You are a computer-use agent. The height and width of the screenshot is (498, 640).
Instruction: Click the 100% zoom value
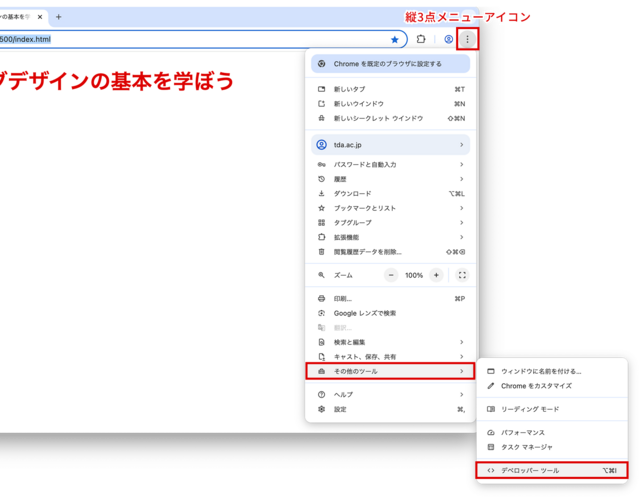(414, 276)
